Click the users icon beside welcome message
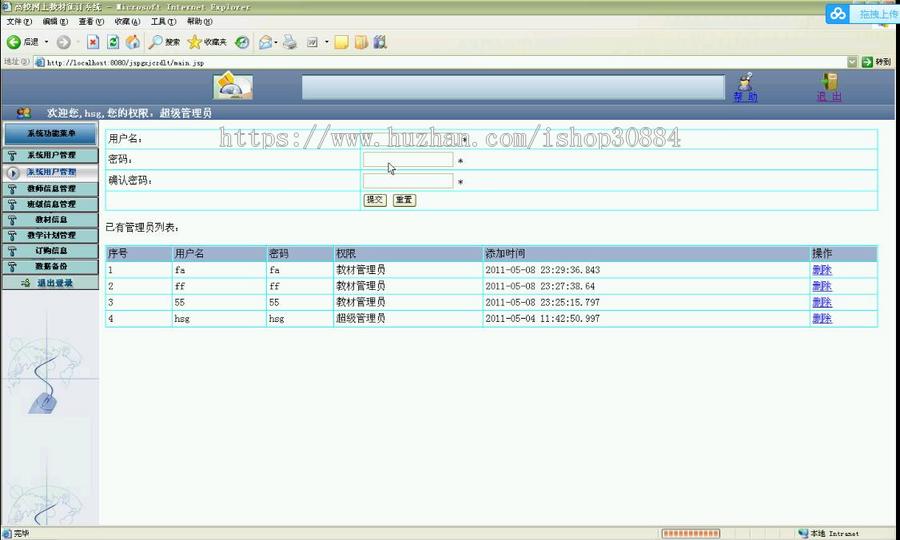The image size is (900, 540). pos(24,112)
